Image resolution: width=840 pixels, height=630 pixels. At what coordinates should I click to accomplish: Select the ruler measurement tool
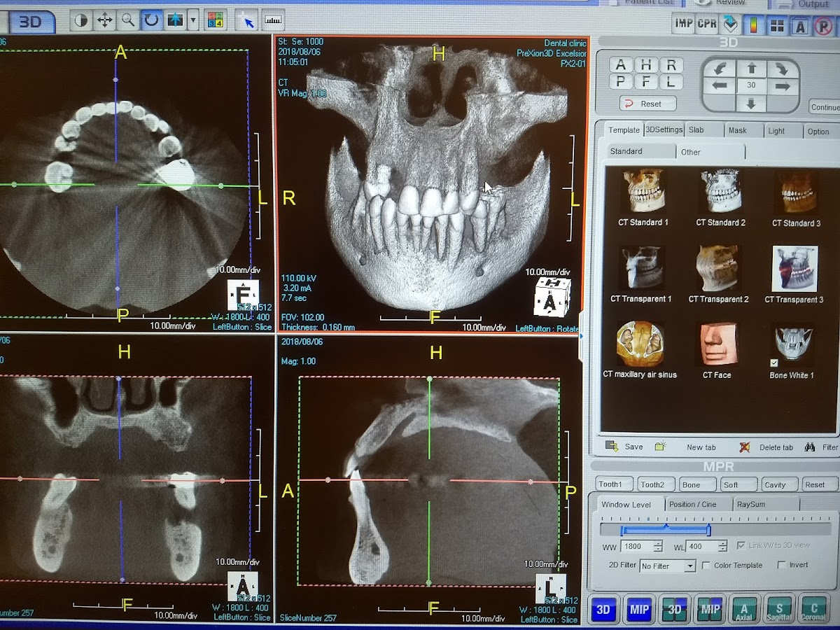tap(273, 21)
